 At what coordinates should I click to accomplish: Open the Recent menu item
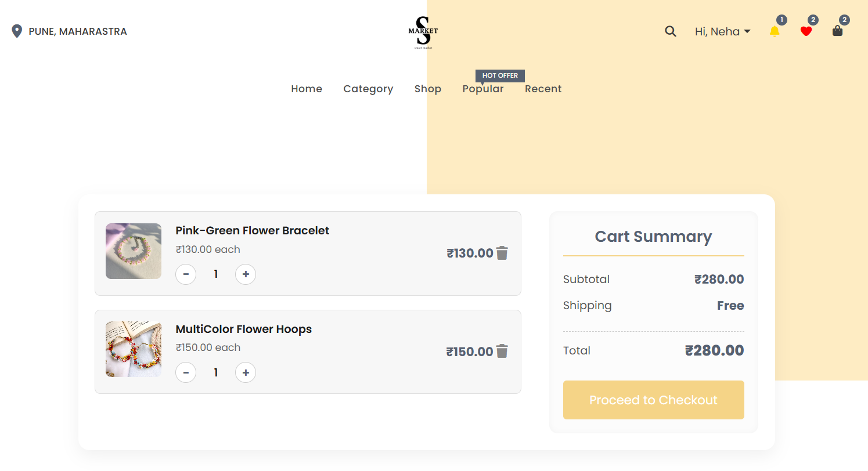tap(543, 89)
